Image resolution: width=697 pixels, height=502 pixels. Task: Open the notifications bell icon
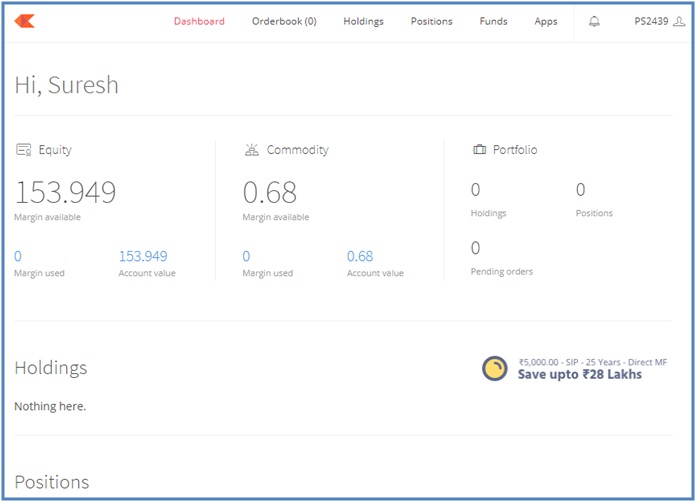[x=594, y=21]
